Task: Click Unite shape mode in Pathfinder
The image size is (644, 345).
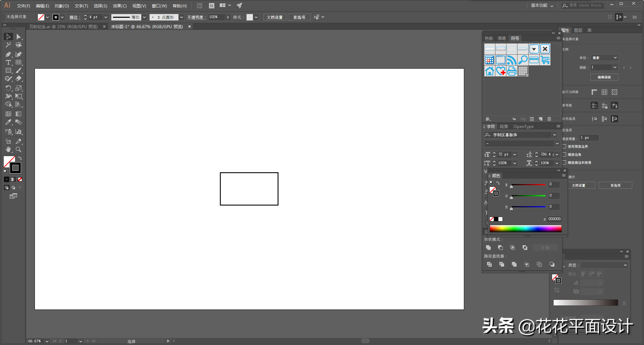Action: [488, 248]
